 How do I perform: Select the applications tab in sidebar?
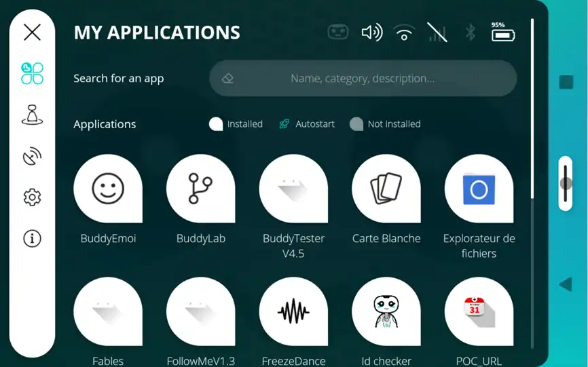click(x=32, y=73)
